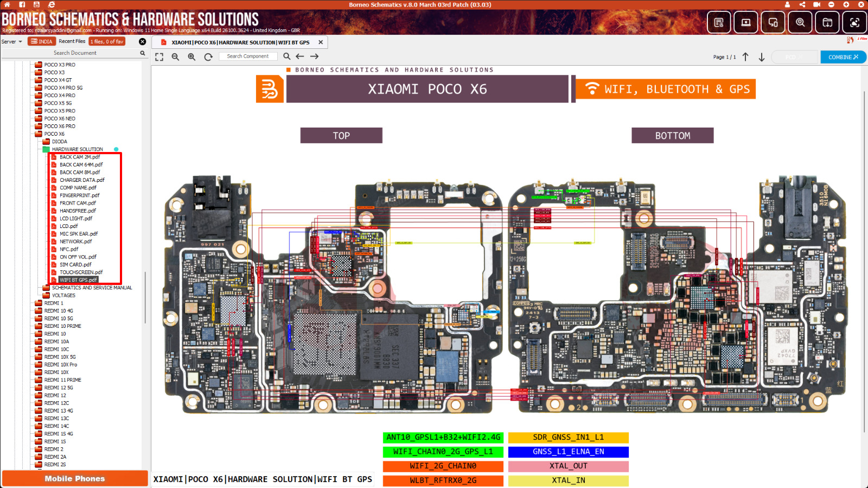Collapse the HARDWARE SOLUTION folder
The width and height of the screenshot is (868, 488).
point(46,149)
